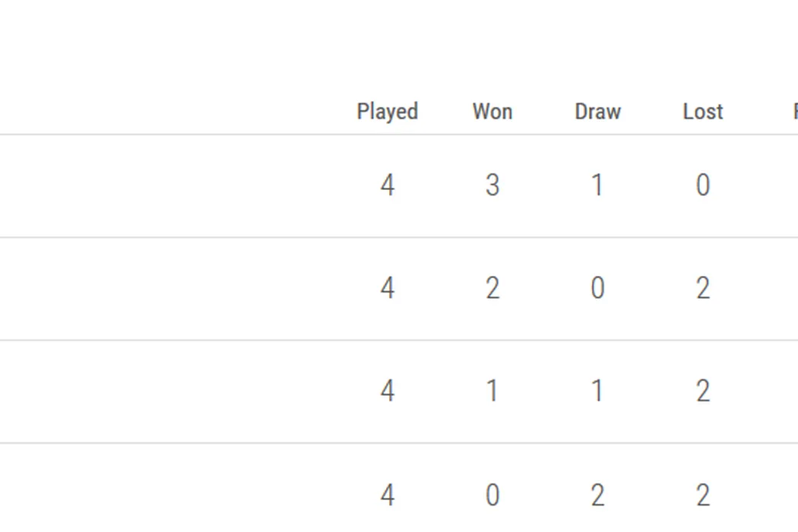
Task: Click Won value 1 in third row
Action: pyautogui.click(x=492, y=391)
